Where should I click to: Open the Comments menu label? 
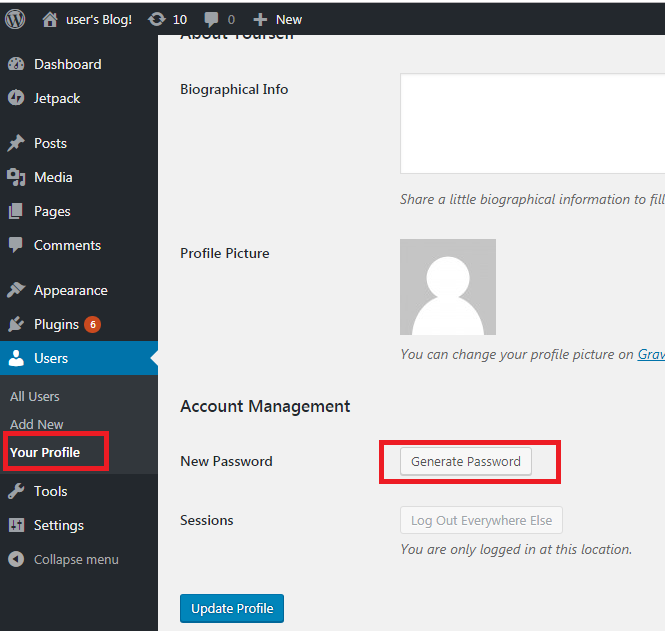[67, 245]
